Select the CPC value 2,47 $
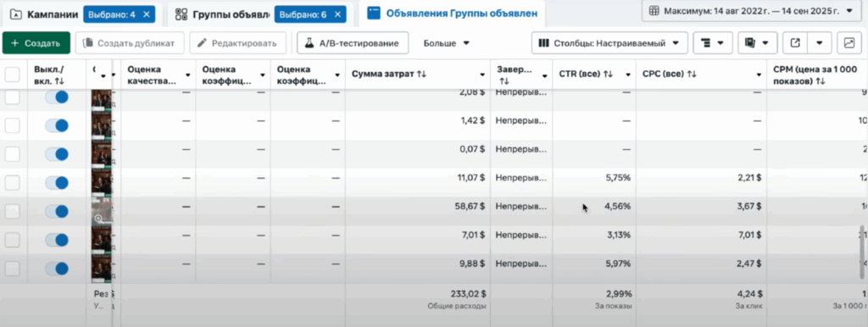 click(x=749, y=263)
